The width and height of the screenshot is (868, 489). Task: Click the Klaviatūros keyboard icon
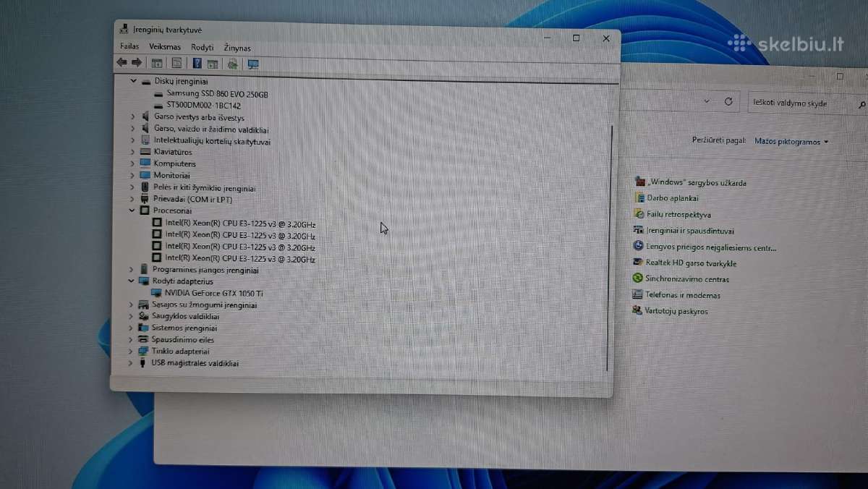(145, 152)
